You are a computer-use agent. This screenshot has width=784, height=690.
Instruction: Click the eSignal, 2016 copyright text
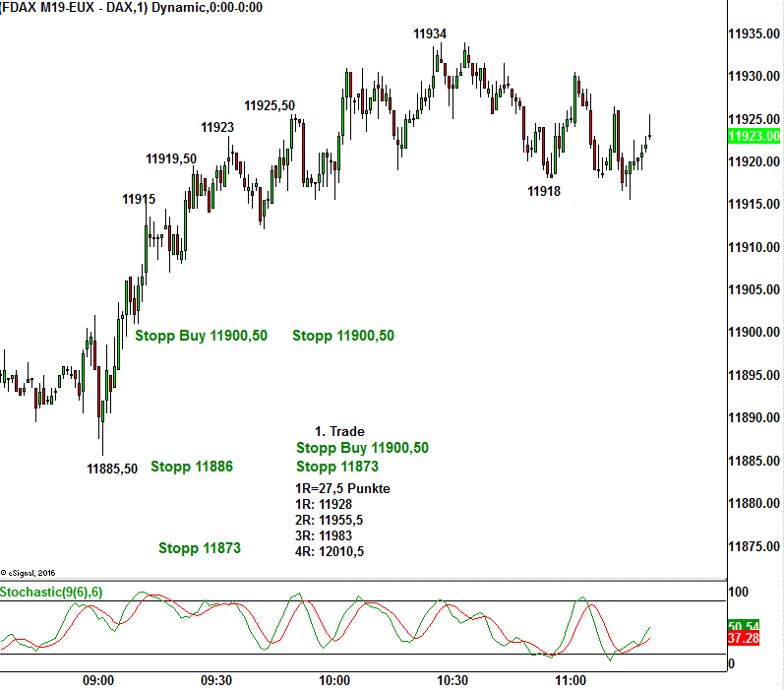30,571
